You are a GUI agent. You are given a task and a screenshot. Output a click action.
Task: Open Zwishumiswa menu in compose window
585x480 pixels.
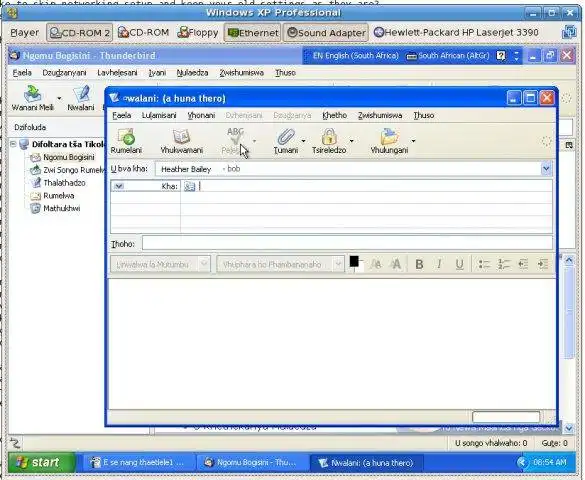point(380,115)
